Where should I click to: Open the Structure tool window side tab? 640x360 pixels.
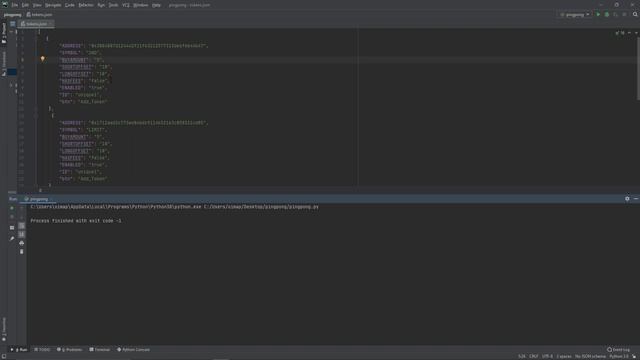4,64
